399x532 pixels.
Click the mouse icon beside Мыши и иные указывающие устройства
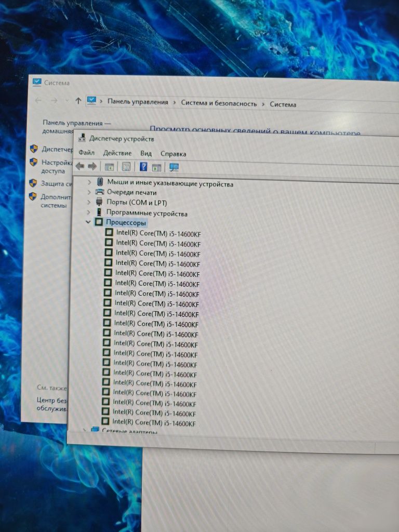100,181
